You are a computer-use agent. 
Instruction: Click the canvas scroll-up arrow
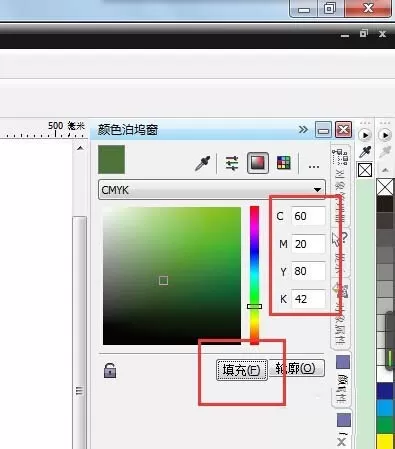click(80, 148)
